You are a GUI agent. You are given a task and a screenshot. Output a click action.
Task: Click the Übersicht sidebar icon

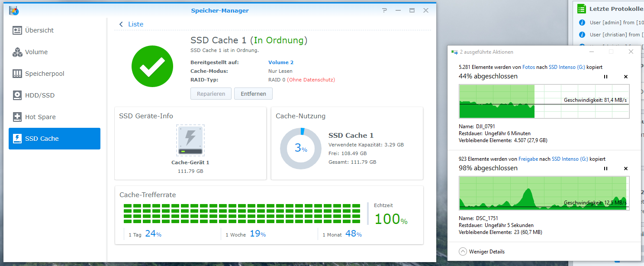pos(17,30)
